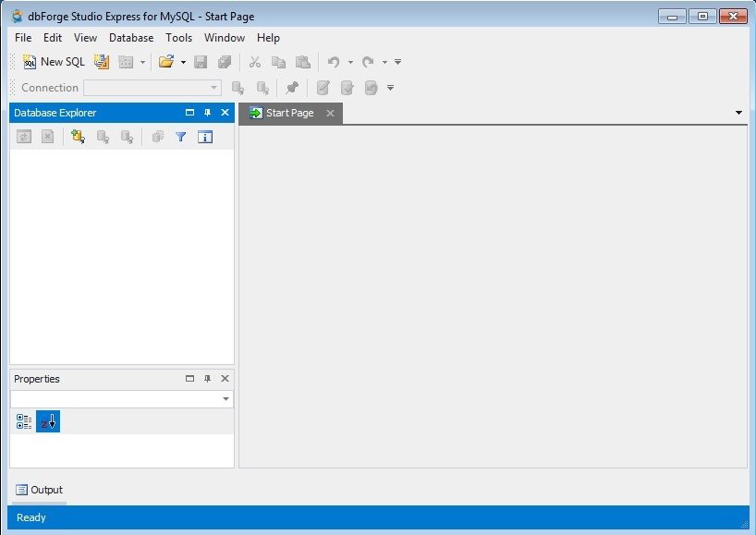Image resolution: width=756 pixels, height=535 pixels.
Task: Open the Window menu
Action: (x=225, y=38)
